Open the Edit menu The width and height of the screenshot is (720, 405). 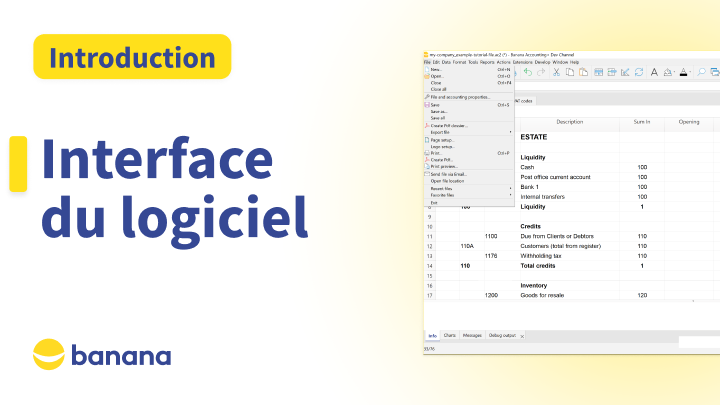tap(436, 62)
